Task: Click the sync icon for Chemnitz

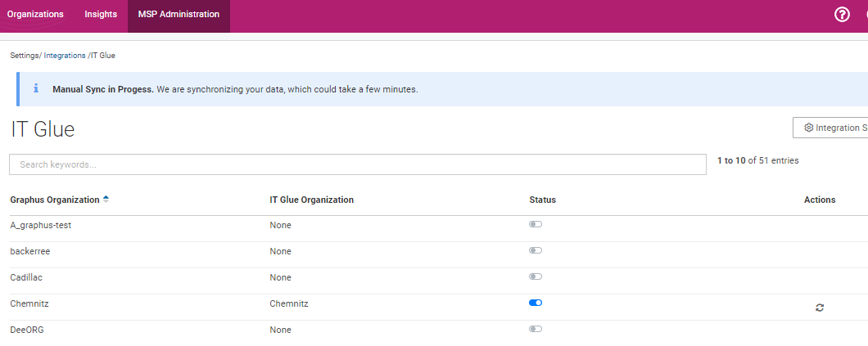Action: click(x=820, y=308)
